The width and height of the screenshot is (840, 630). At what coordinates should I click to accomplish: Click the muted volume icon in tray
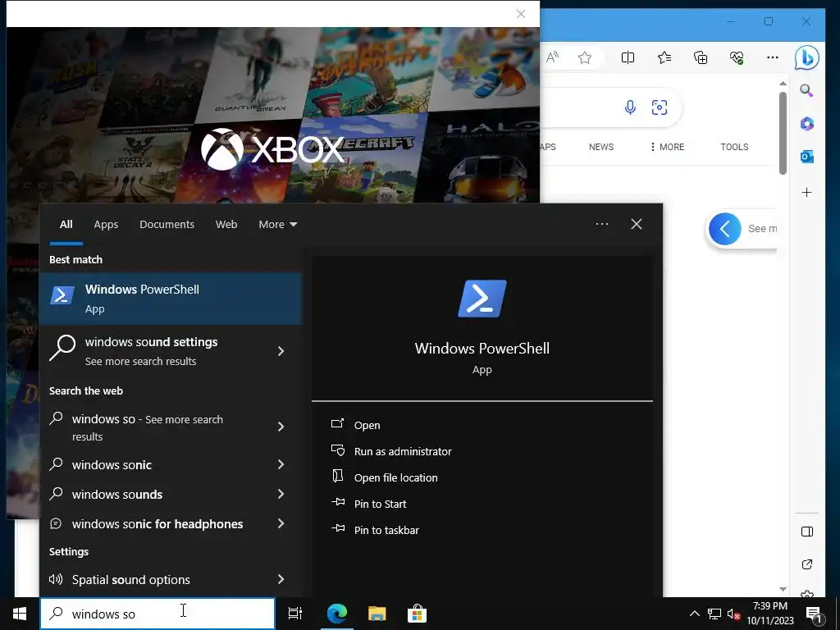click(733, 614)
